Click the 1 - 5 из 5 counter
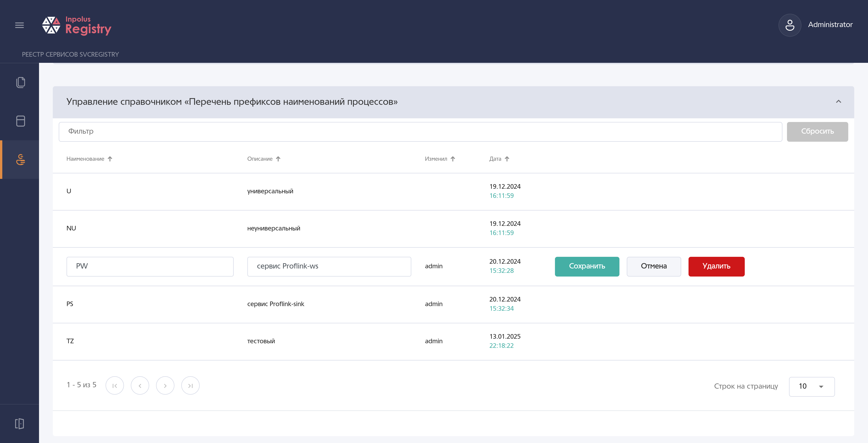868x443 pixels. click(81, 385)
